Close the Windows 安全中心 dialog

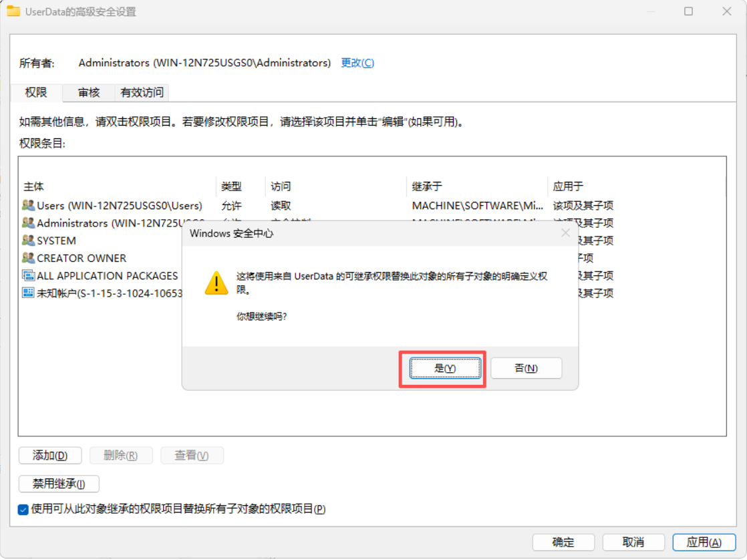point(565,233)
